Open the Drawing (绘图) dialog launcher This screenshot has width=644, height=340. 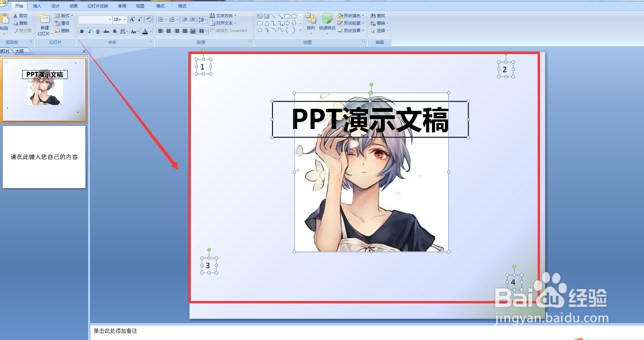[x=364, y=42]
